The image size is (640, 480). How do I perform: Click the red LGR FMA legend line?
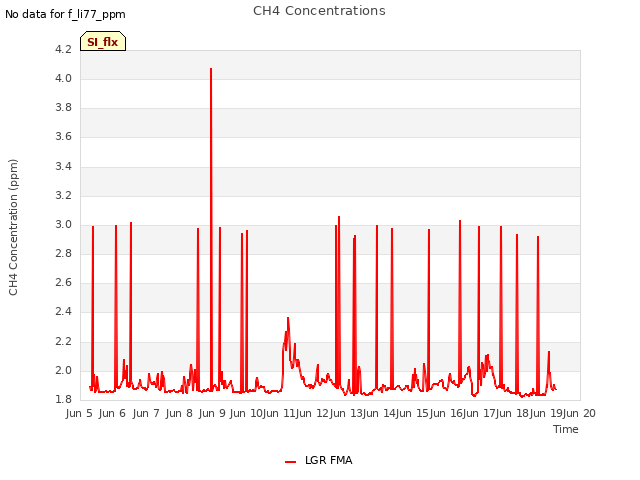pos(290,462)
